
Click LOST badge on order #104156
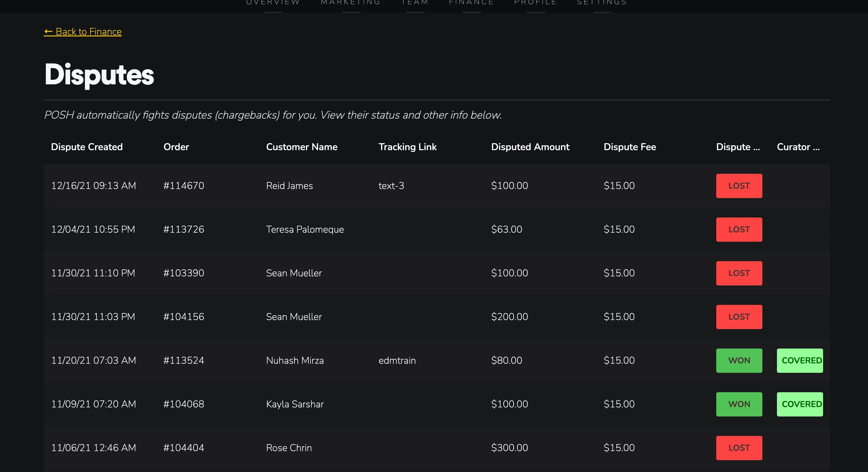(x=739, y=317)
